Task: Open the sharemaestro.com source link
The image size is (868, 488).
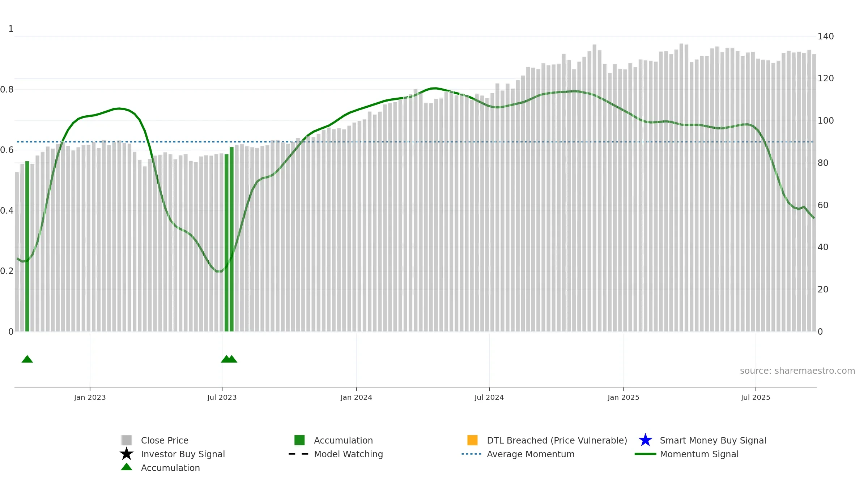Action: 797,371
